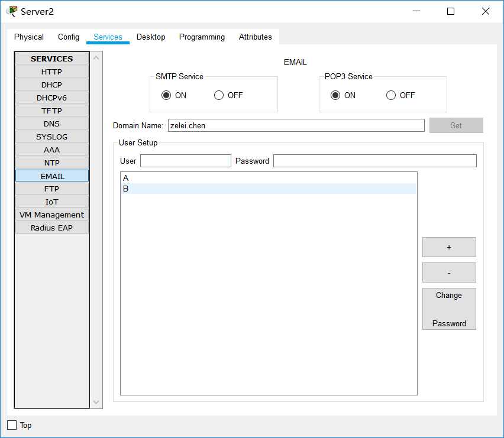This screenshot has width=504, height=438.
Task: Open the NTP service
Action: pos(51,163)
